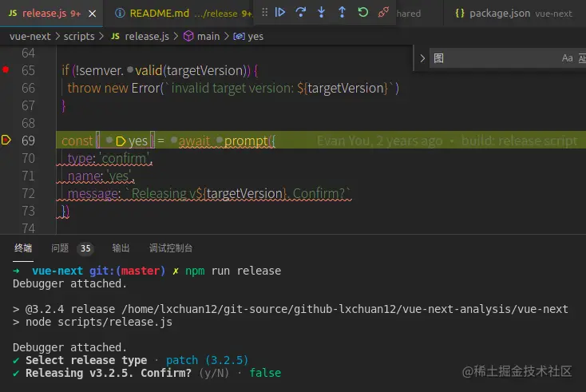This screenshot has height=392, width=586.
Task: Click release.js in the breadcrumb
Action: click(147, 36)
